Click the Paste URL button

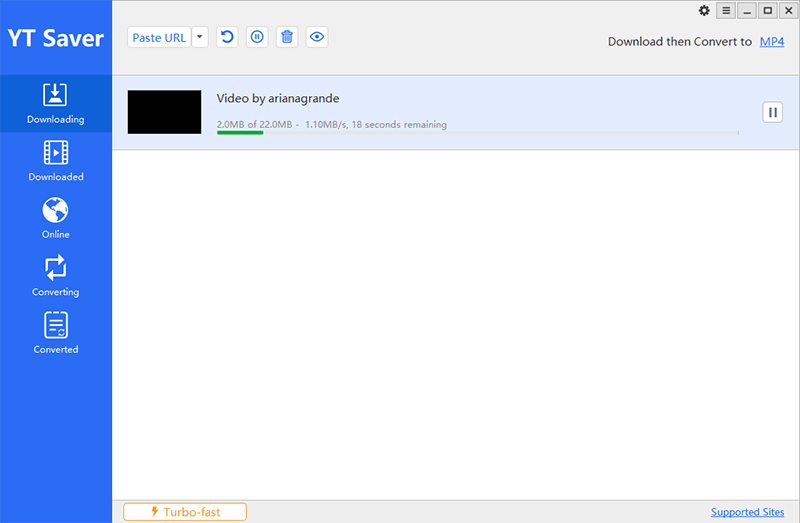point(159,37)
